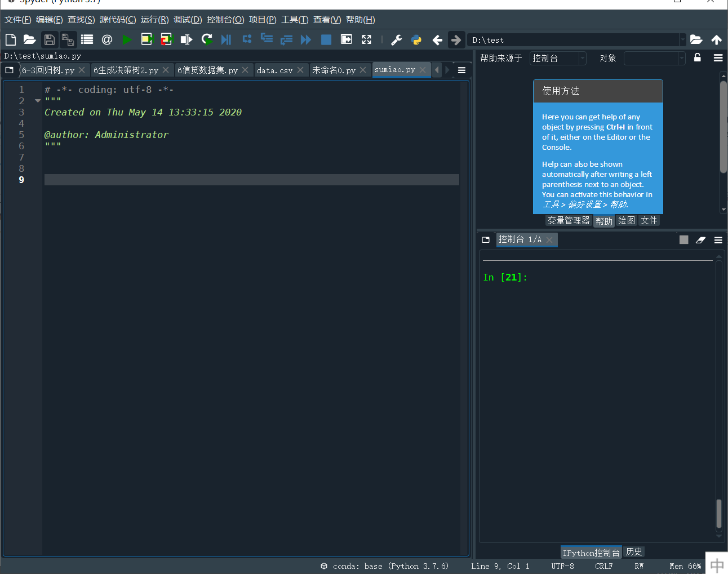Run selection or current line icon

(x=186, y=39)
